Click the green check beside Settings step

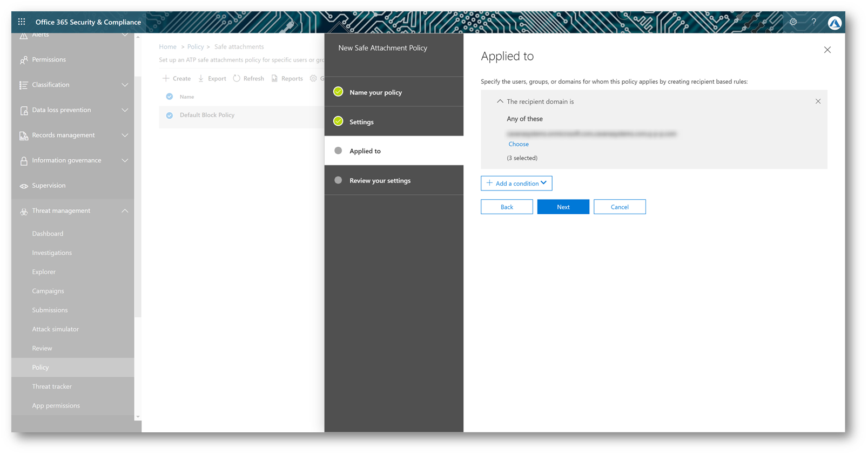click(x=338, y=121)
